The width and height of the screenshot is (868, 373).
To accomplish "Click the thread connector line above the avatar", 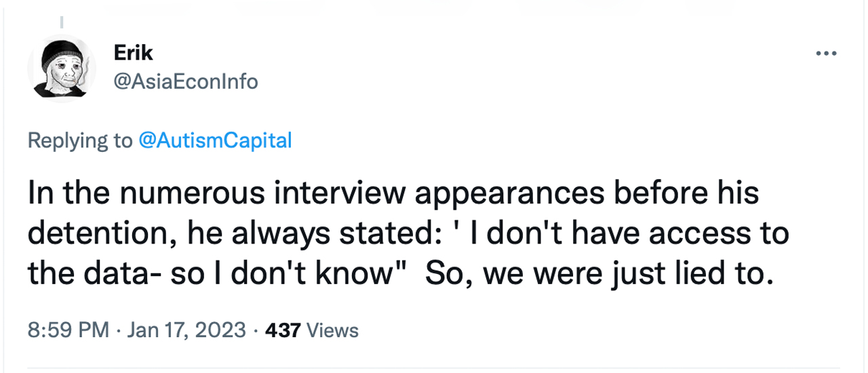I will pyautogui.click(x=60, y=22).
